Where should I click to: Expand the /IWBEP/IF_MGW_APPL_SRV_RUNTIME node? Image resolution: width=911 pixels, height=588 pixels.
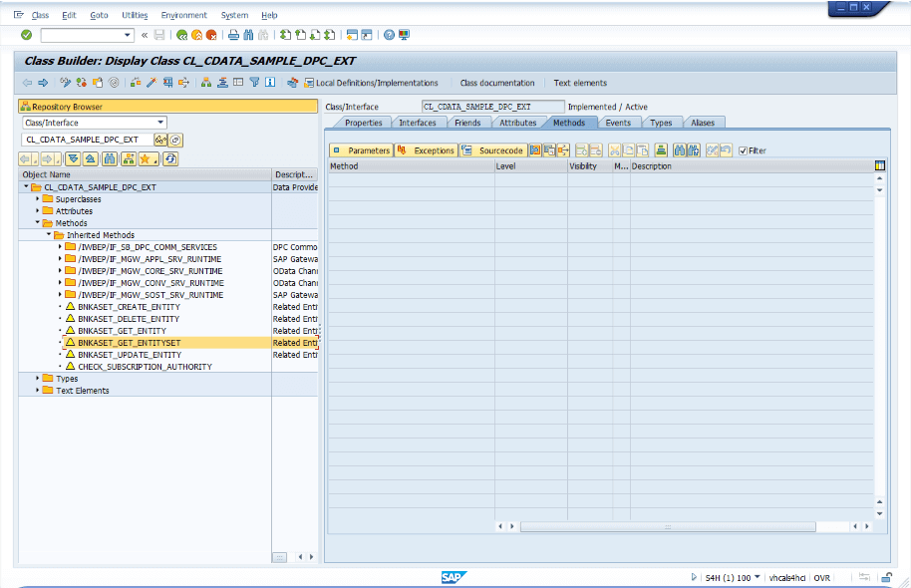60,258
